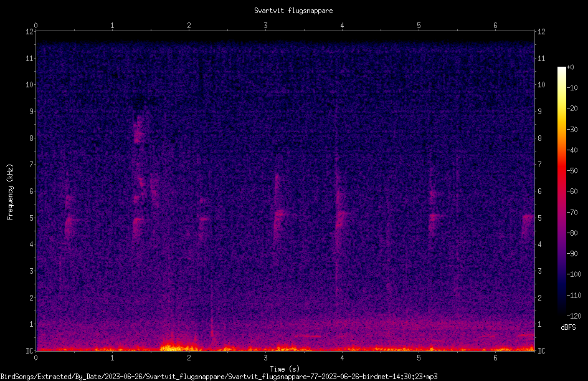Click the "Time (s)" axis label
The image size is (588, 381).
tap(285, 369)
